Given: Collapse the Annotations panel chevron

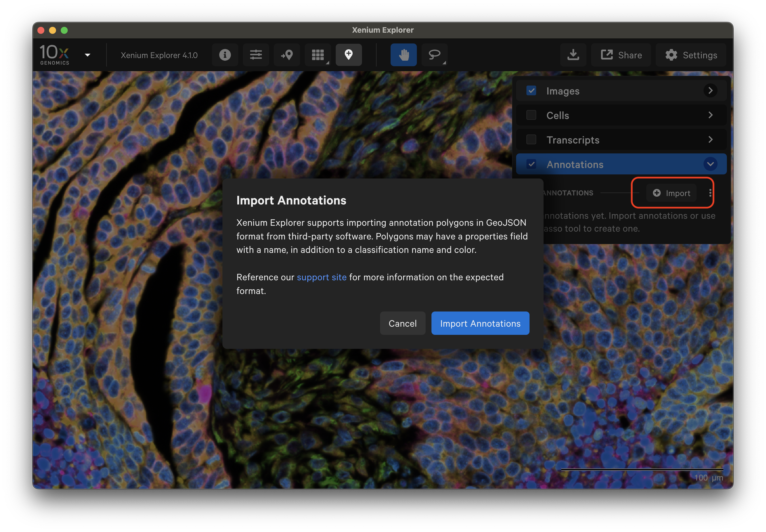Looking at the screenshot, I should click(x=710, y=164).
